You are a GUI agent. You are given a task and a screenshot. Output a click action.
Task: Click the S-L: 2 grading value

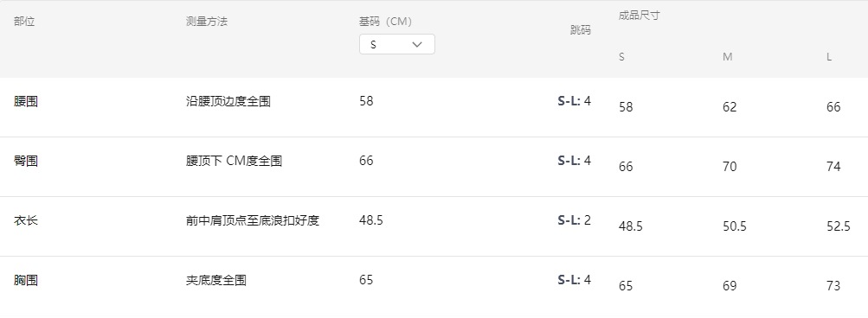[x=574, y=220]
